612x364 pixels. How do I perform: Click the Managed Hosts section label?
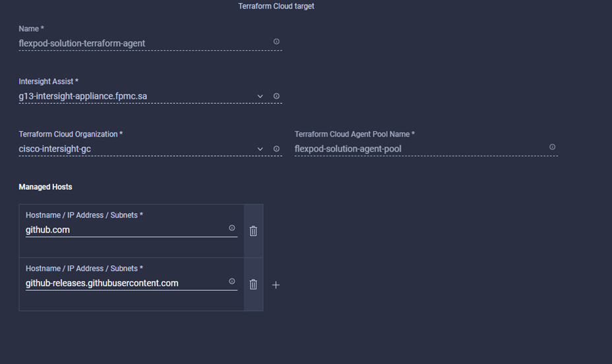click(x=46, y=187)
